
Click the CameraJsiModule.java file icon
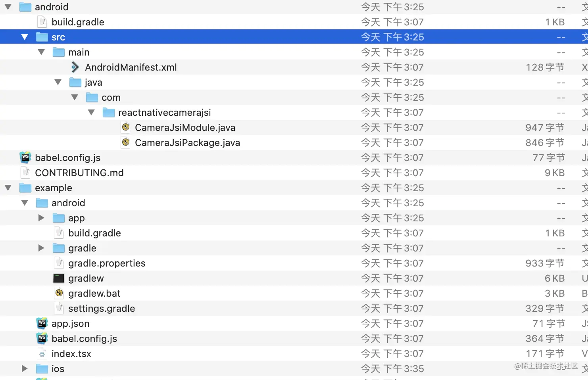coord(126,127)
